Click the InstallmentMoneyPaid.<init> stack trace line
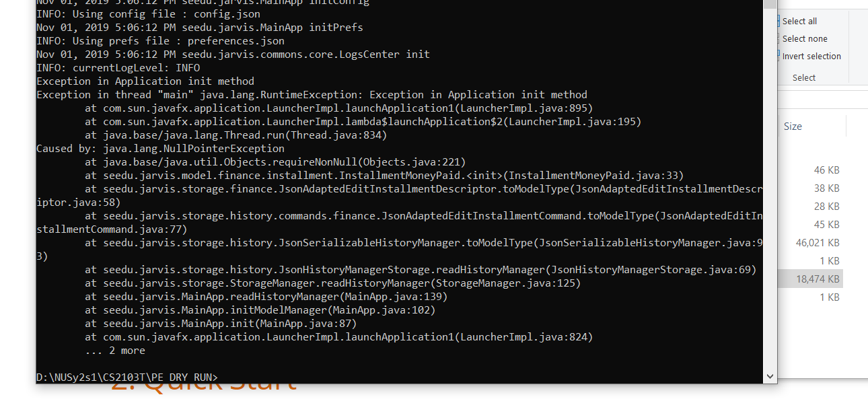This screenshot has height=399, width=868. [385, 176]
